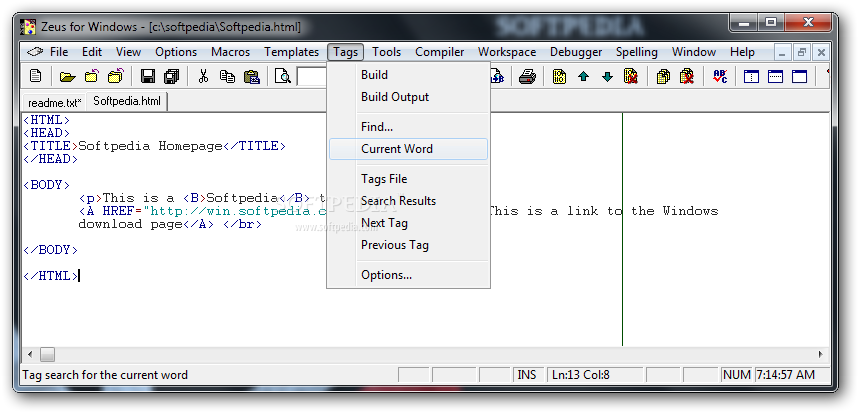This screenshot has width=859, height=413.
Task: Click the yellow binary page icon with red X
Action: click(631, 76)
